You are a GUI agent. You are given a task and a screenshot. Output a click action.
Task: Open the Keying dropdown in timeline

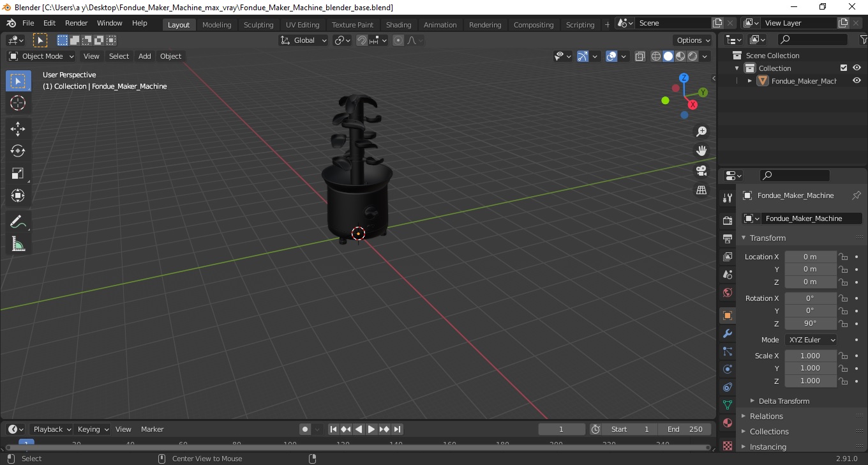click(92, 429)
